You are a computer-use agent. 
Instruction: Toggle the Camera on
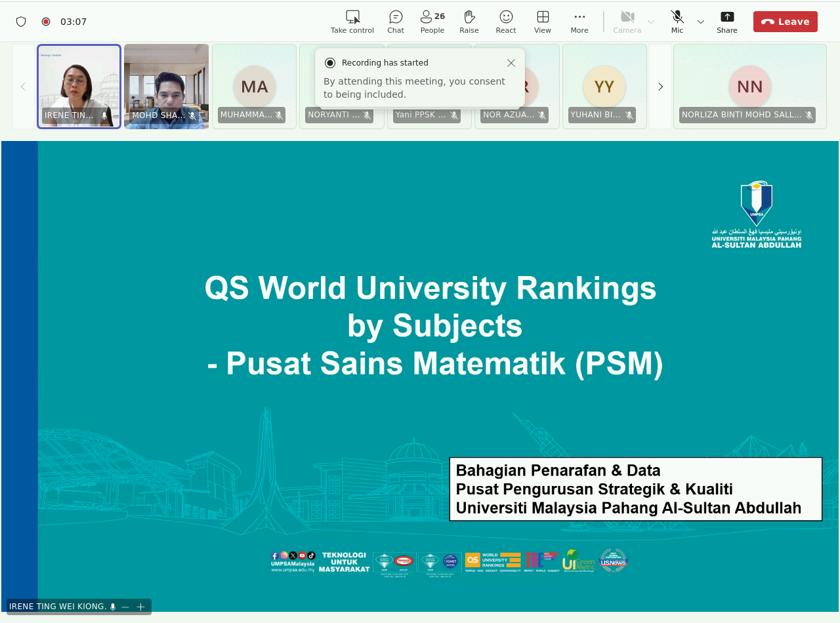tap(627, 22)
